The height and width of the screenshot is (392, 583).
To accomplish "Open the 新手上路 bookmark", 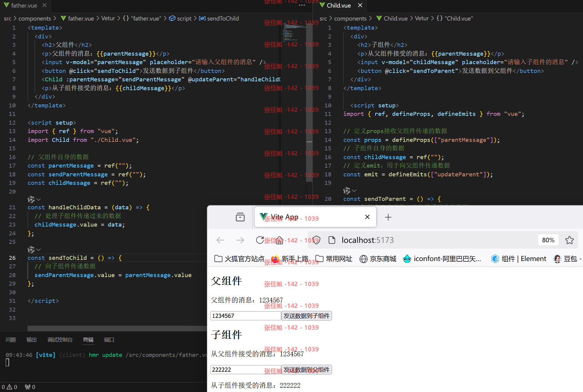I will pos(290,259).
